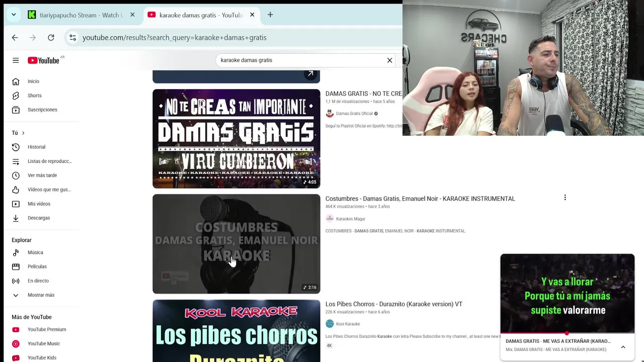Viewport: 644px width, 362px height.
Task: Click the YouTube logo
Action: pyautogui.click(x=44, y=60)
